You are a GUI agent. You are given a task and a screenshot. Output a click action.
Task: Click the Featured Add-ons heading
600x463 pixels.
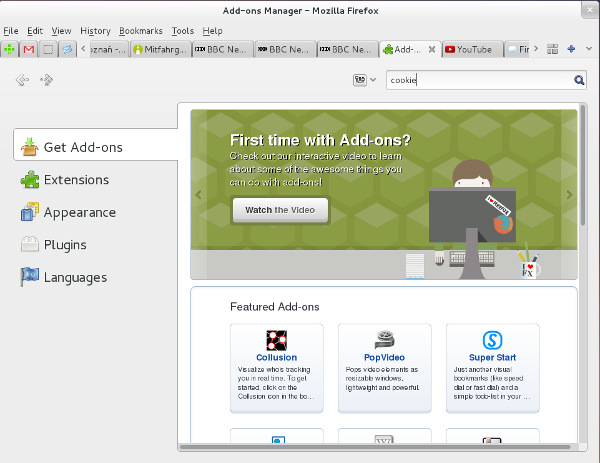click(275, 307)
